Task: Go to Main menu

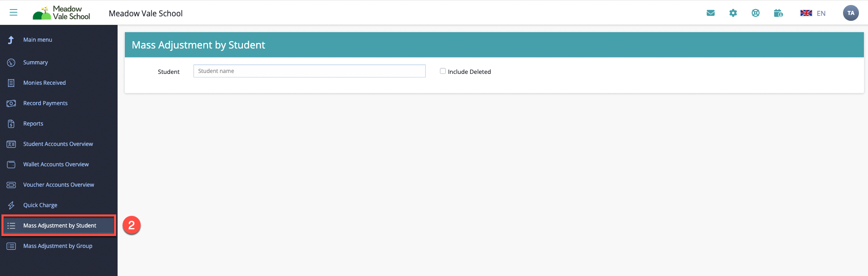Action: 38,40
